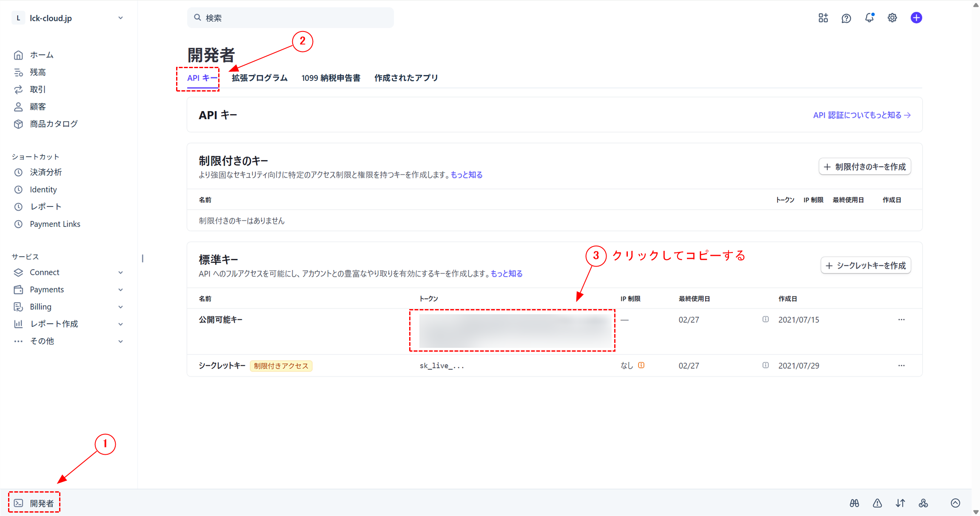This screenshot has height=516, width=980.
Task: Click the page vertical scrollbar
Action: [976, 258]
